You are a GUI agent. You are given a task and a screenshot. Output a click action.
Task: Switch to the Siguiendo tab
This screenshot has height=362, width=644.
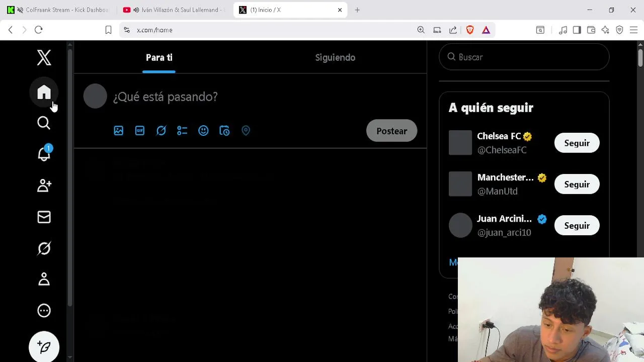tap(335, 57)
